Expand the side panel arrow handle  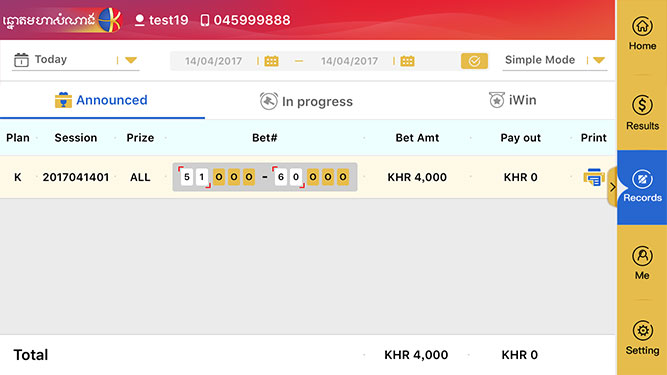(x=612, y=187)
